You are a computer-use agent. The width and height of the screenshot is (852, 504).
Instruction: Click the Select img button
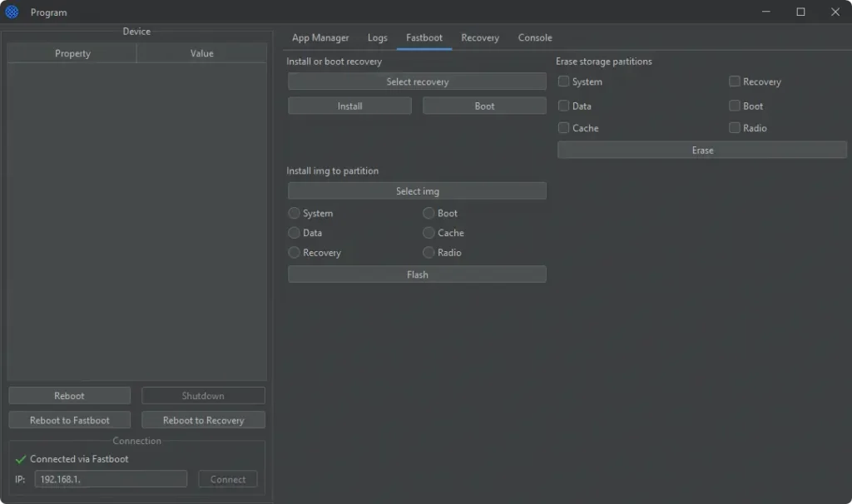(417, 191)
